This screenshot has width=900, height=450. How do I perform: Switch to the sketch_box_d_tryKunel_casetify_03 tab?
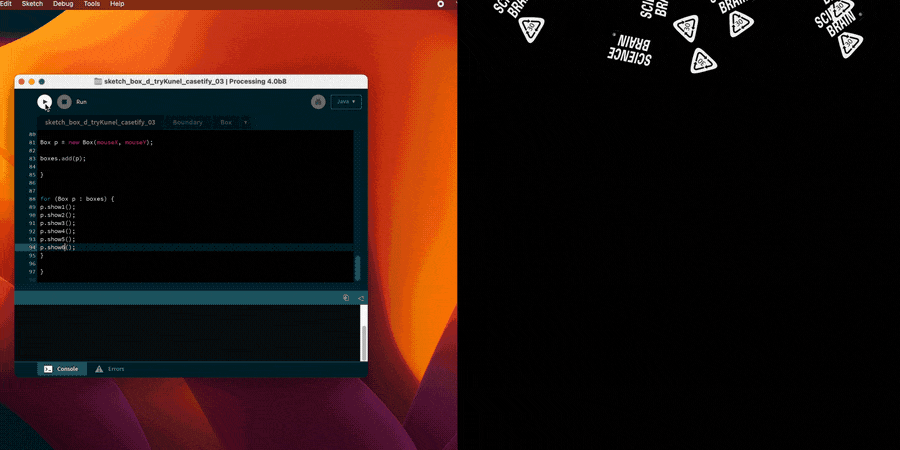point(100,122)
